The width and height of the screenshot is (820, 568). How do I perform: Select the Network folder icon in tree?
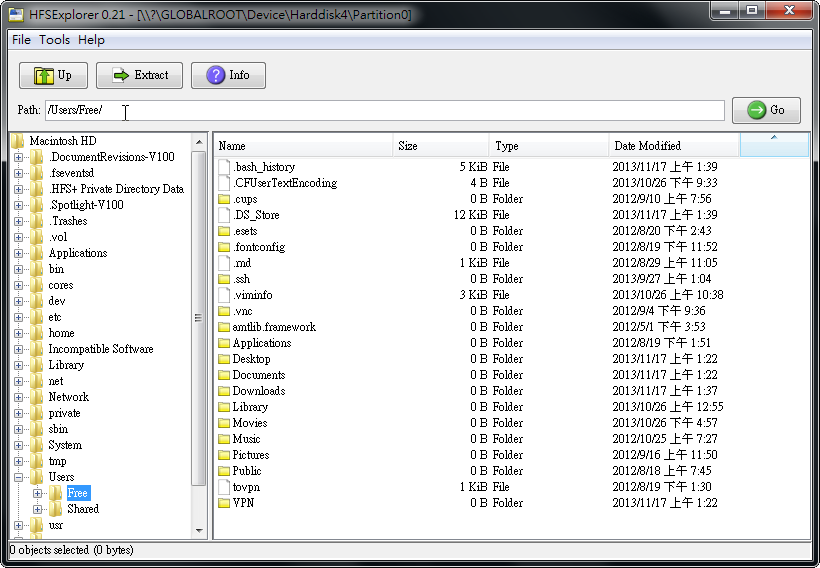pos(37,397)
